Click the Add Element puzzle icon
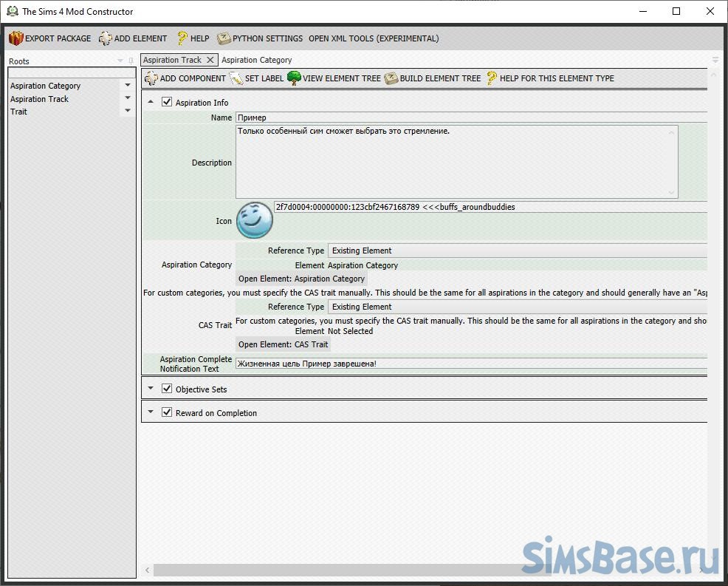The width and height of the screenshot is (728, 586). [106, 38]
